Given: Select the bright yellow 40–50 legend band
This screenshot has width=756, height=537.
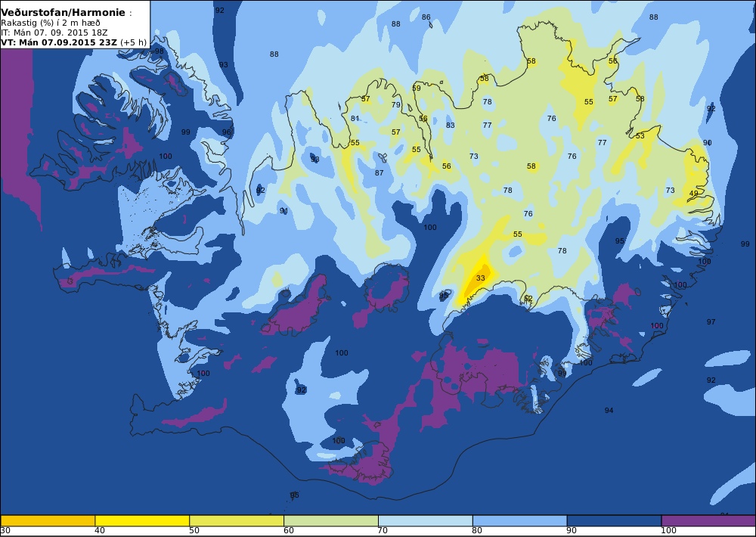Looking at the screenshot, I should (142, 520).
